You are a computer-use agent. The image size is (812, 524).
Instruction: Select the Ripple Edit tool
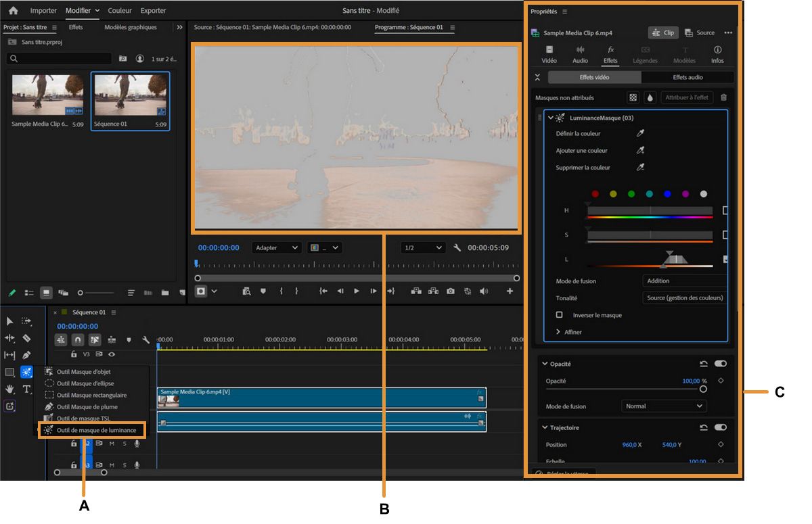point(10,338)
